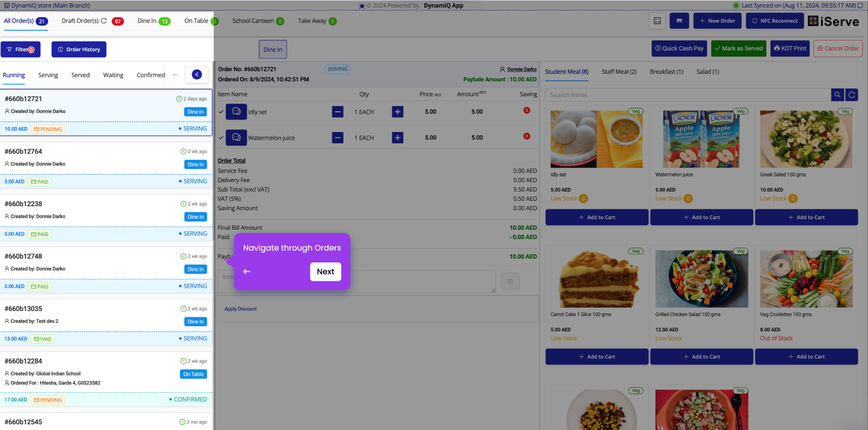Screen dimensions: 868x430
Task: Click the Apply Discount link
Action: click(x=240, y=309)
